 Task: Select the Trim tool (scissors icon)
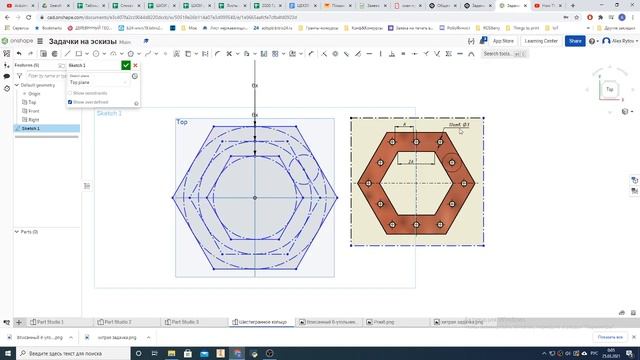click(229, 53)
